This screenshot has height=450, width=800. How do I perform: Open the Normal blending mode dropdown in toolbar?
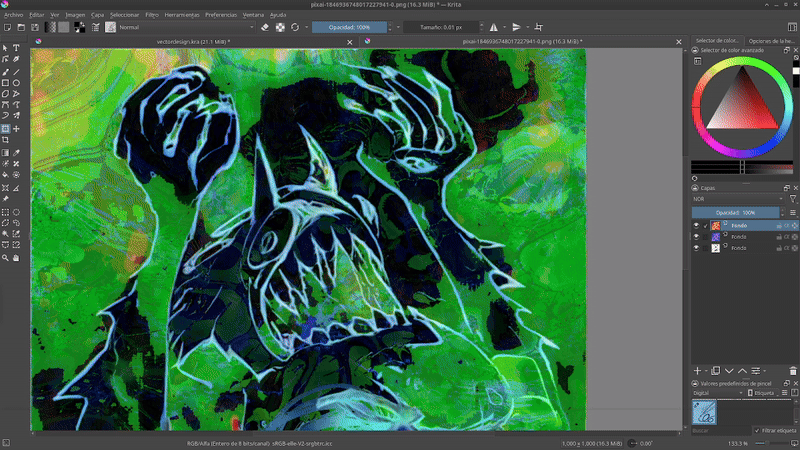point(187,27)
